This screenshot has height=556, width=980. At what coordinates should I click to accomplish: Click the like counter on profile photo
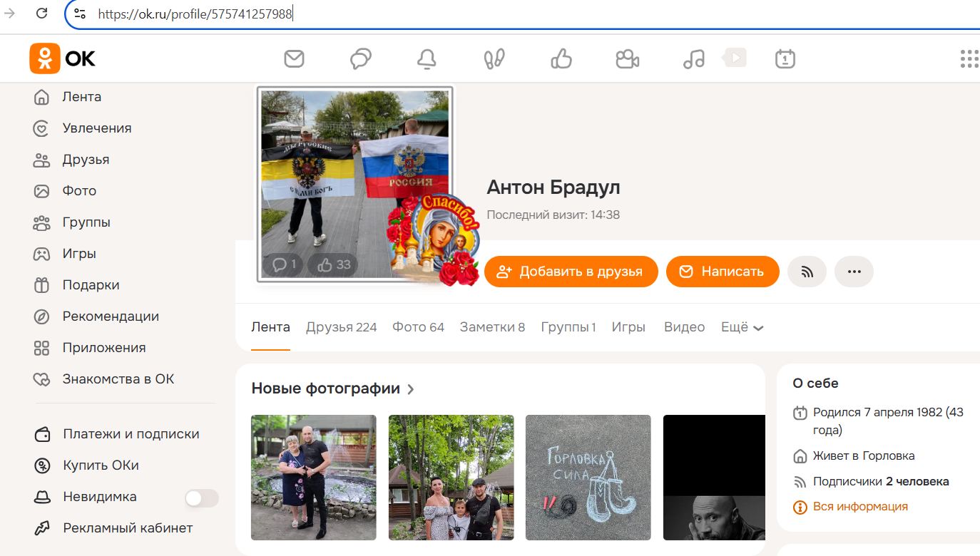(334, 265)
